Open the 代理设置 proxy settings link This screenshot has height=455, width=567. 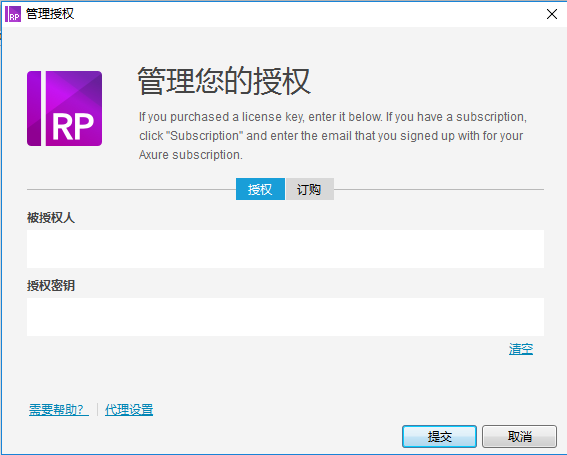[129, 410]
